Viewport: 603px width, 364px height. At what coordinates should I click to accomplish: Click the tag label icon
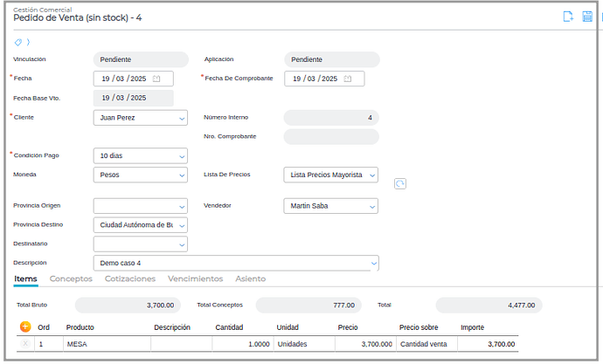[18, 42]
